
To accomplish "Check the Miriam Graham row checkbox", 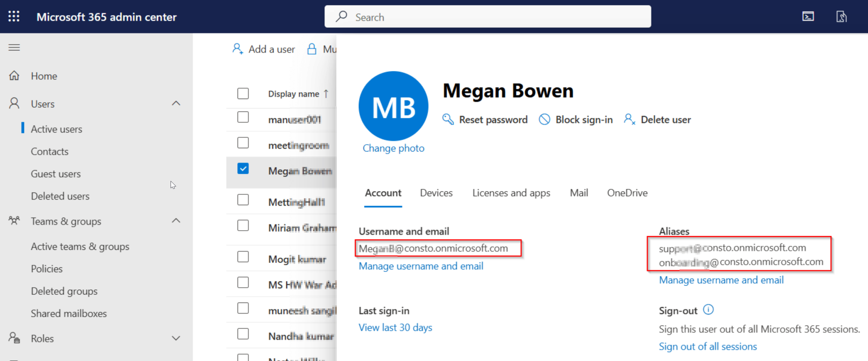I will click(243, 225).
